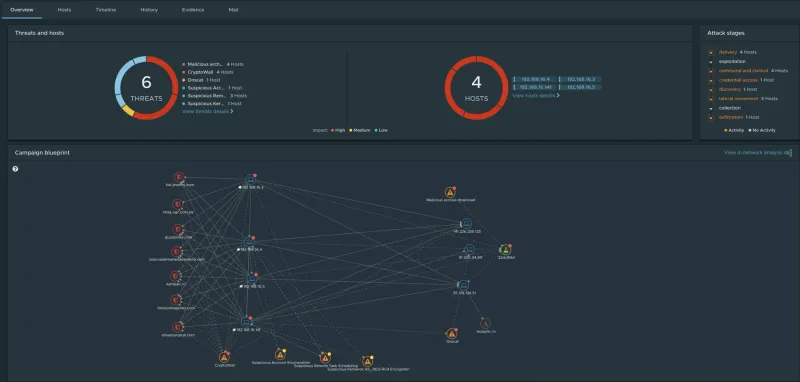
Task: Select host node 192.168.16.4 in blueprint
Action: tap(249, 241)
